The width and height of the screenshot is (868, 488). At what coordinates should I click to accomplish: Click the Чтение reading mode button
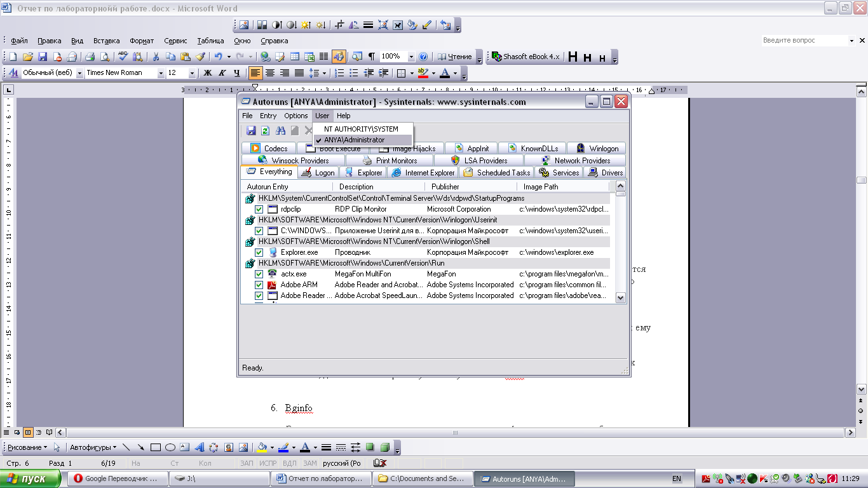click(456, 57)
